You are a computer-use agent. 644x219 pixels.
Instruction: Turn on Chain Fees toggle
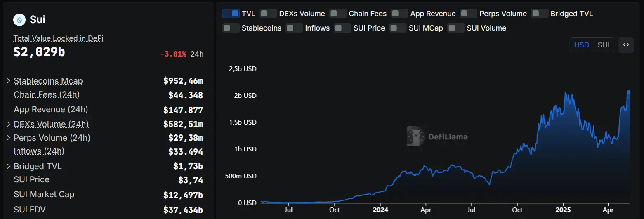point(338,14)
